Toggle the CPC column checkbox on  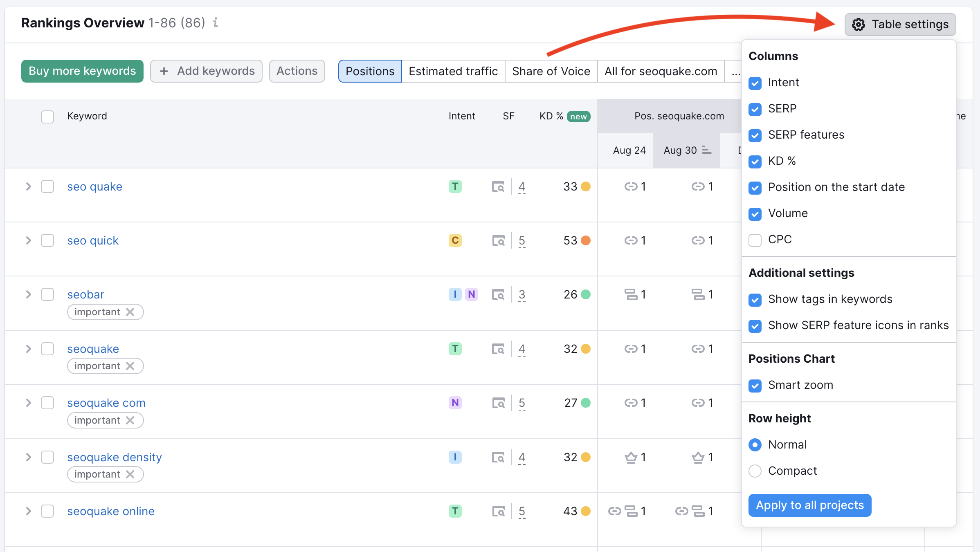click(x=755, y=240)
